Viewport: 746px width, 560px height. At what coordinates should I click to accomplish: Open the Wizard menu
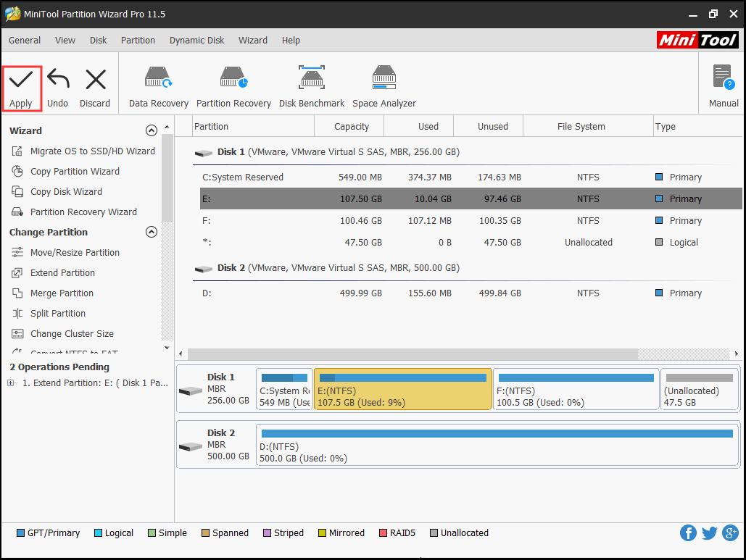253,41
